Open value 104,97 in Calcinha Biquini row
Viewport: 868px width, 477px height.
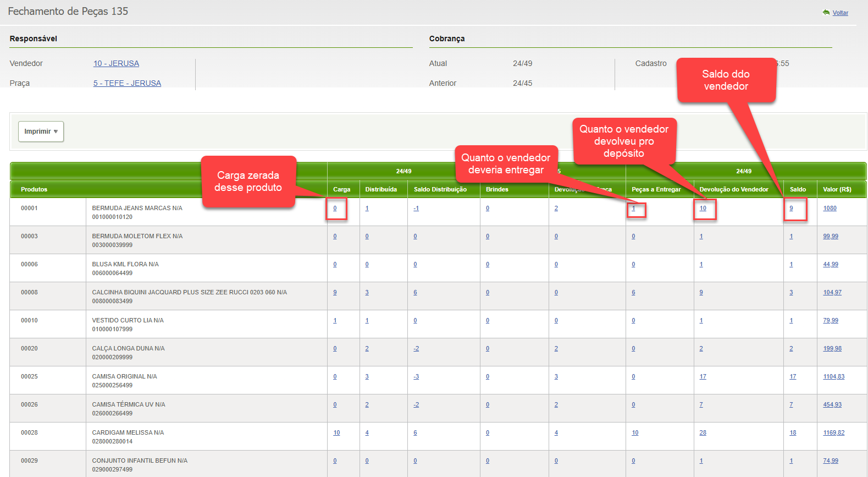pos(832,292)
